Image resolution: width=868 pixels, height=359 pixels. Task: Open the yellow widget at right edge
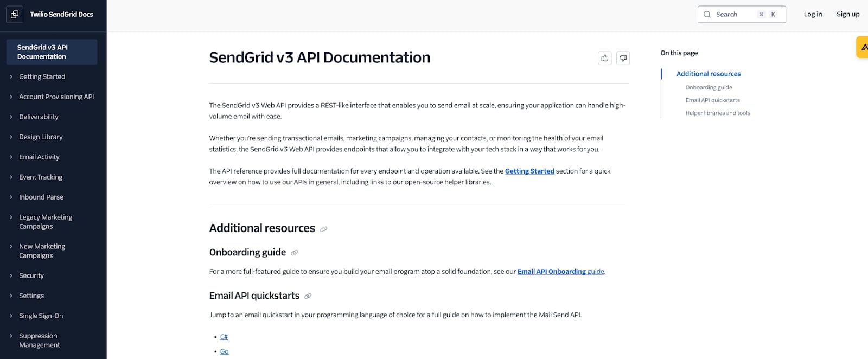pyautogui.click(x=862, y=47)
